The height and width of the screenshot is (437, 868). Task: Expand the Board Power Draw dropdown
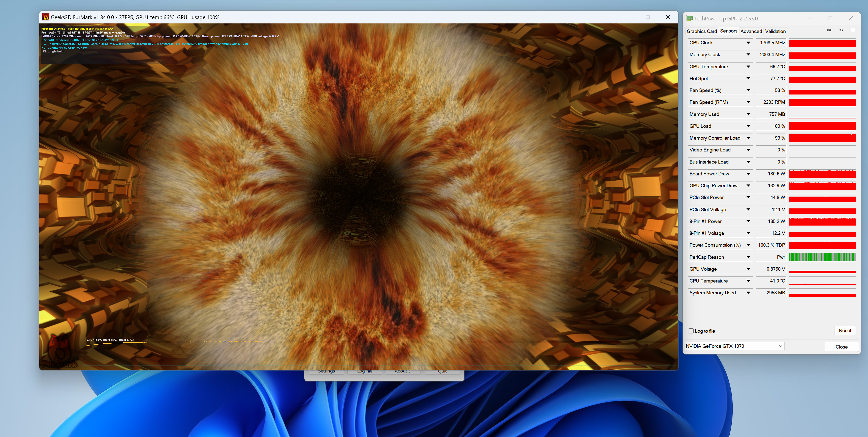pyautogui.click(x=748, y=174)
